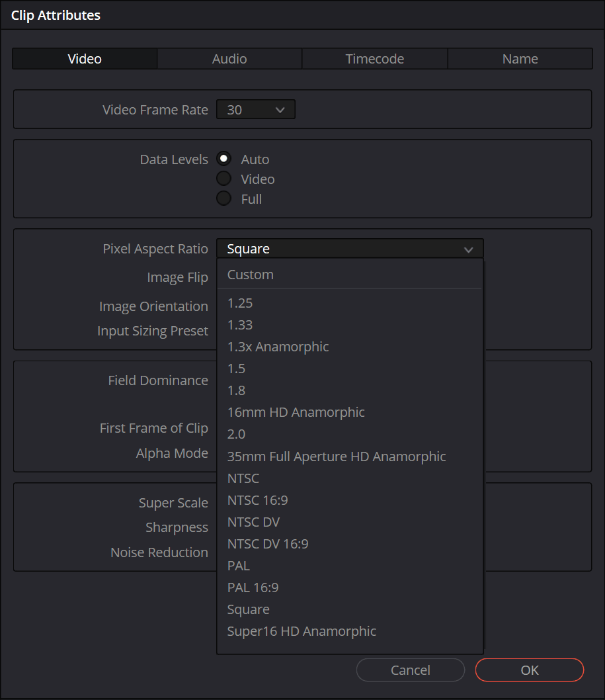Select the Name tab
The image size is (605, 700).
520,59
